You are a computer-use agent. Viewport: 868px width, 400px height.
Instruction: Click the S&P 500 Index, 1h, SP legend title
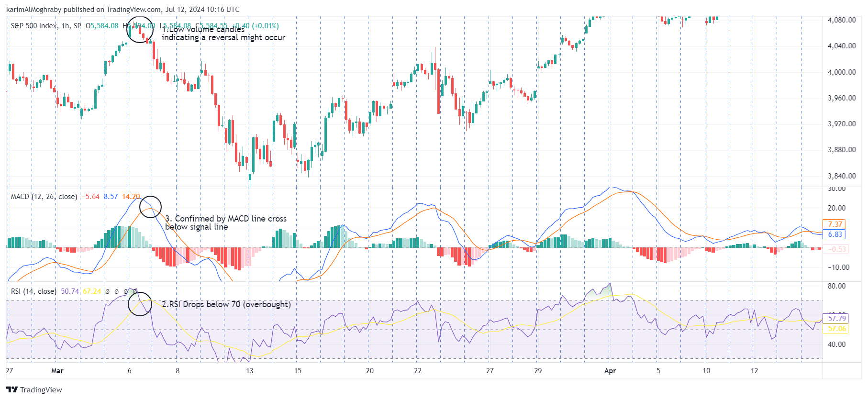pyautogui.click(x=46, y=26)
